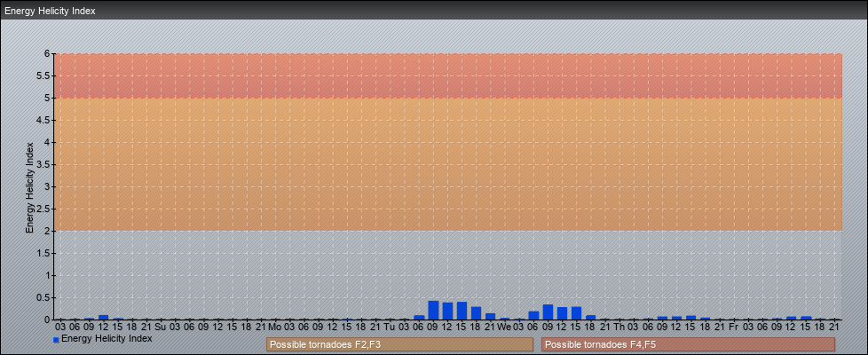
Task: Click the Mo day label on x-axis
Action: pos(275,327)
